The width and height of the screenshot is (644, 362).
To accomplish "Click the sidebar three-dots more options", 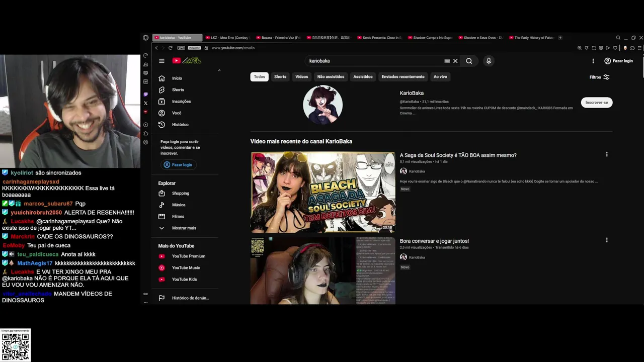I will click(146, 302).
